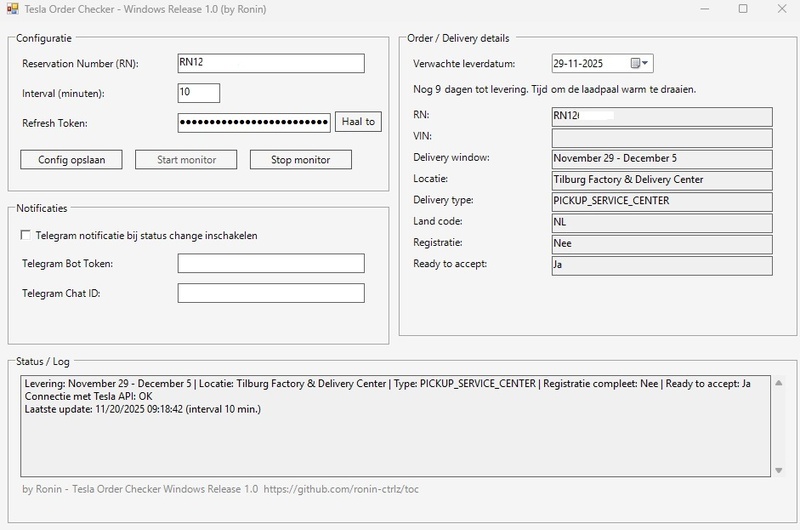
Task: Click the read-only RN details field
Action: point(662,116)
